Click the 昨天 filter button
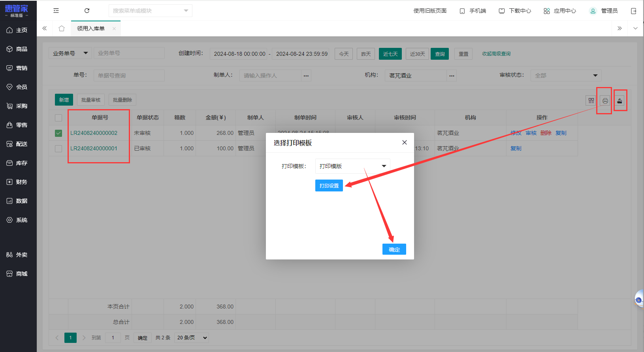The image size is (644, 352). (x=366, y=54)
